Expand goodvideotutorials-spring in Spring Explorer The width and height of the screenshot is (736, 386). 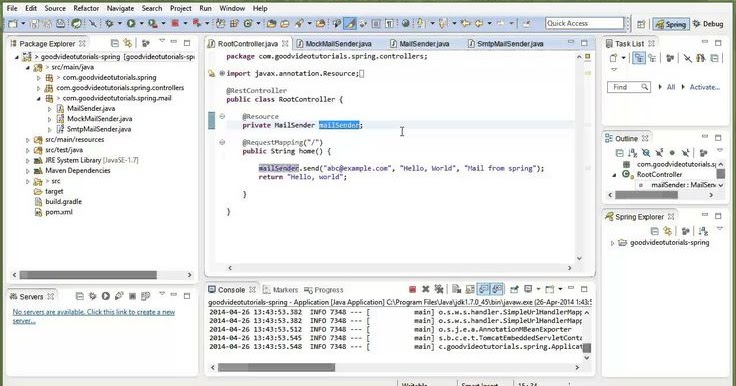click(612, 243)
